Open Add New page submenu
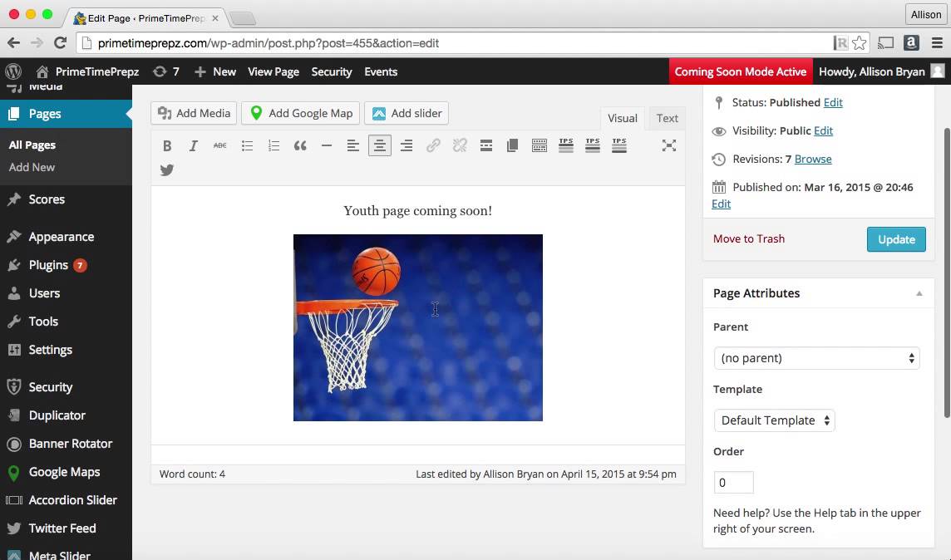Screen dimensions: 951x560 [32, 167]
